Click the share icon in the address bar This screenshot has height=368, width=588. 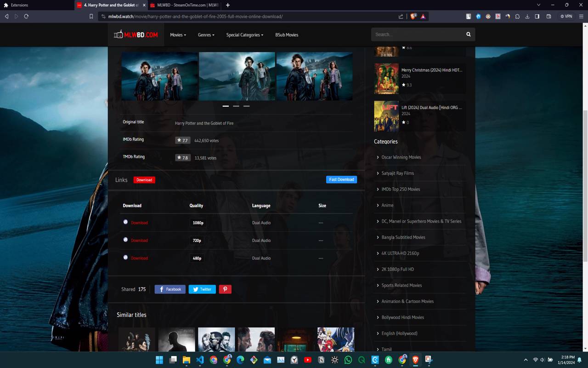(x=401, y=16)
